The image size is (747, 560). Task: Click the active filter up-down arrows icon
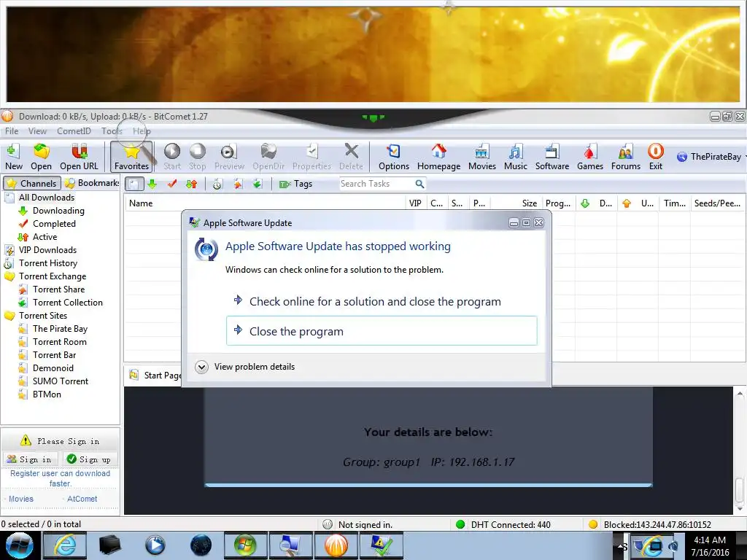192,184
